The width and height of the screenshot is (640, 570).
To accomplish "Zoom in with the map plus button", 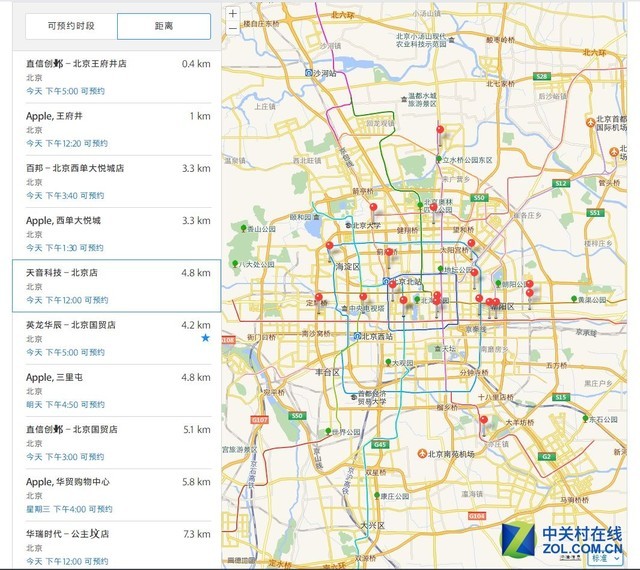I will coord(233,13).
